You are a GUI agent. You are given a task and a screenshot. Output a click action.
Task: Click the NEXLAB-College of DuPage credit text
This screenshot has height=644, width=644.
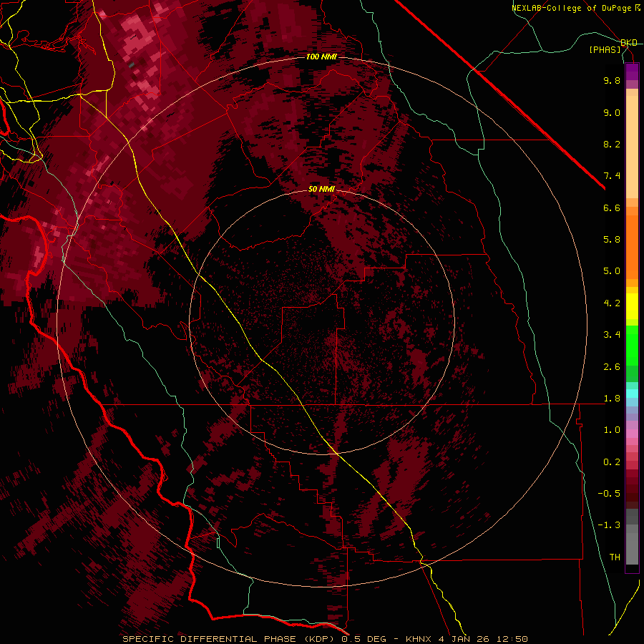[572, 8]
